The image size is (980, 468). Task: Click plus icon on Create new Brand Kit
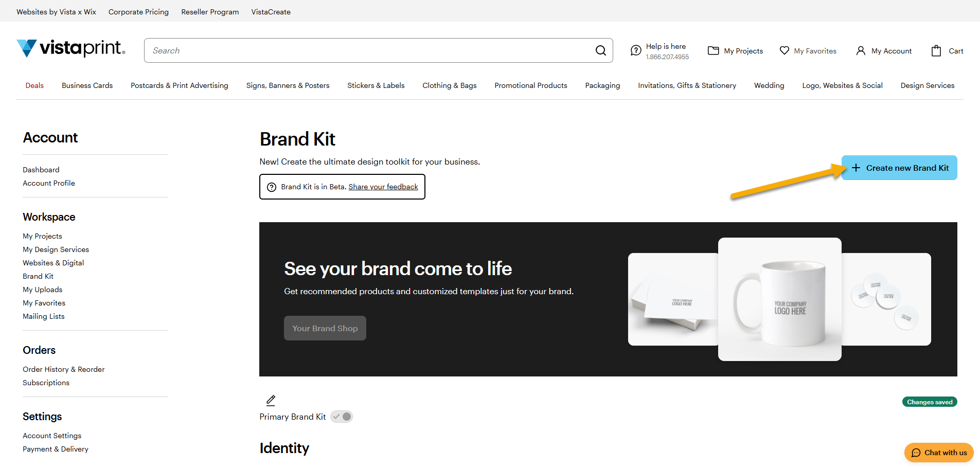856,168
